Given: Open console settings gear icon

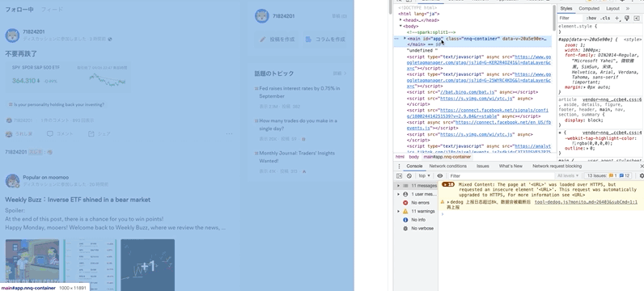Looking at the screenshot, I should click(x=642, y=175).
